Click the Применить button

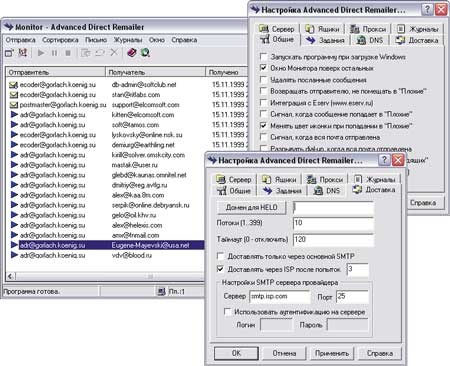point(332,353)
